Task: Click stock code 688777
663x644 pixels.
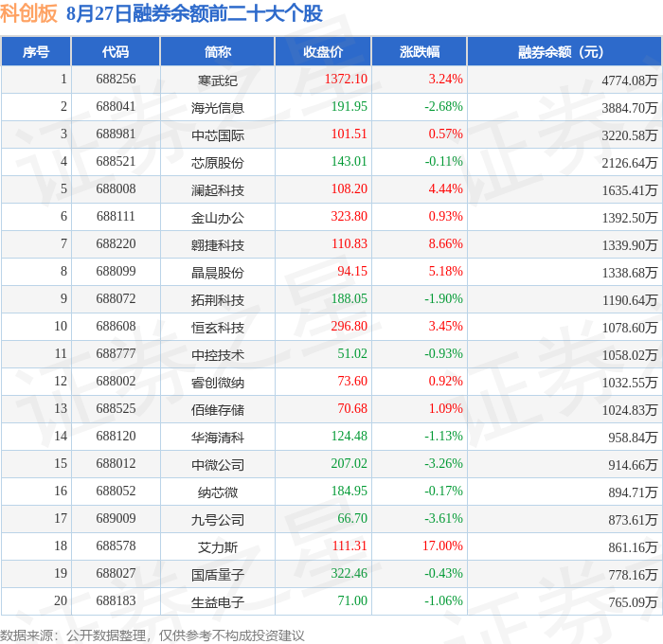Action: [116, 354]
